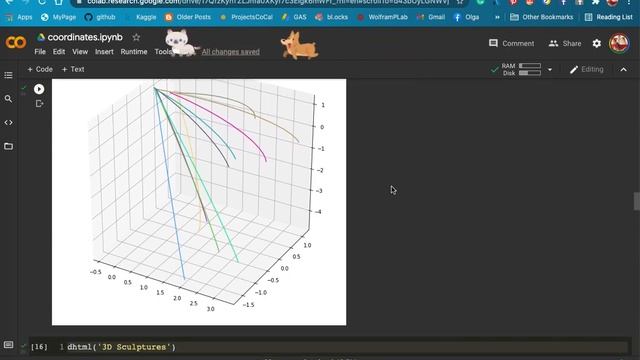Open the Edit menu
The height and width of the screenshot is (360, 640).
point(59,52)
